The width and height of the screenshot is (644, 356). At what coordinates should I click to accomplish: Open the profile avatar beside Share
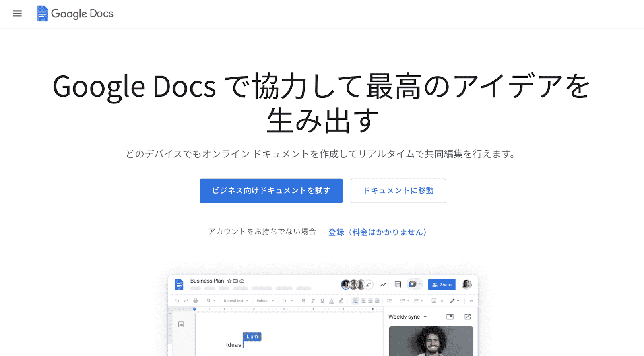pos(466,284)
